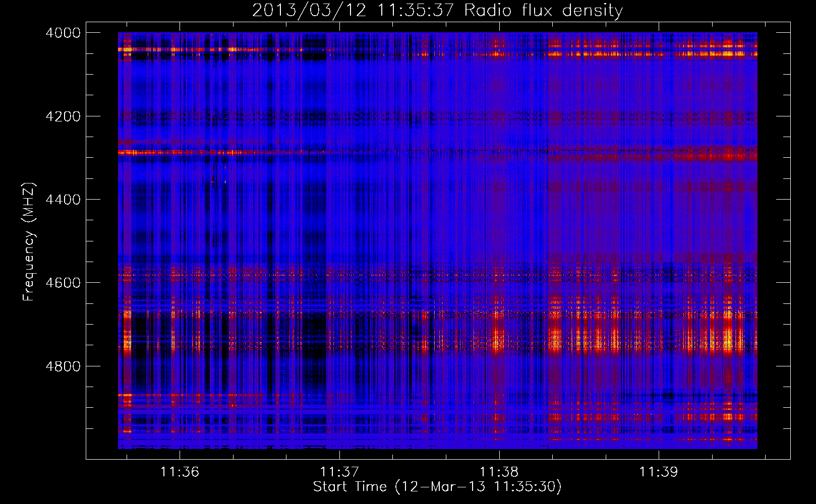Click the "Start Time (12-Mar-13 11:35:30)" axis label
This screenshot has height=504, width=816.
pos(437,487)
